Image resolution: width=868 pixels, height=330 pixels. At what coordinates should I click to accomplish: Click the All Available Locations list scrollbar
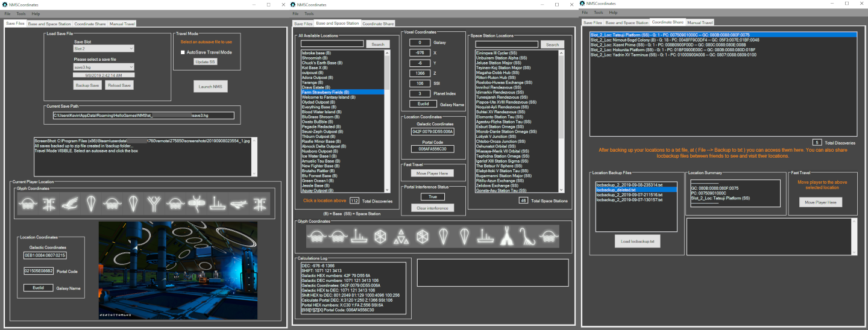click(387, 122)
